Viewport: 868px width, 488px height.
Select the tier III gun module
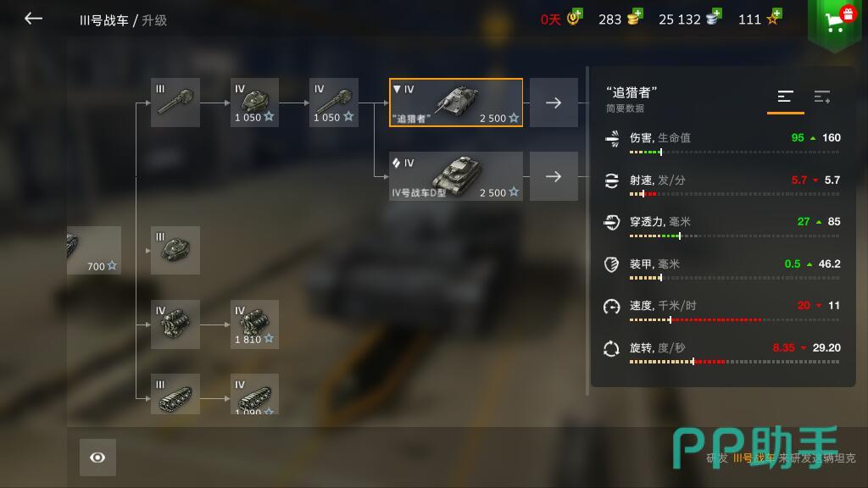coord(175,103)
